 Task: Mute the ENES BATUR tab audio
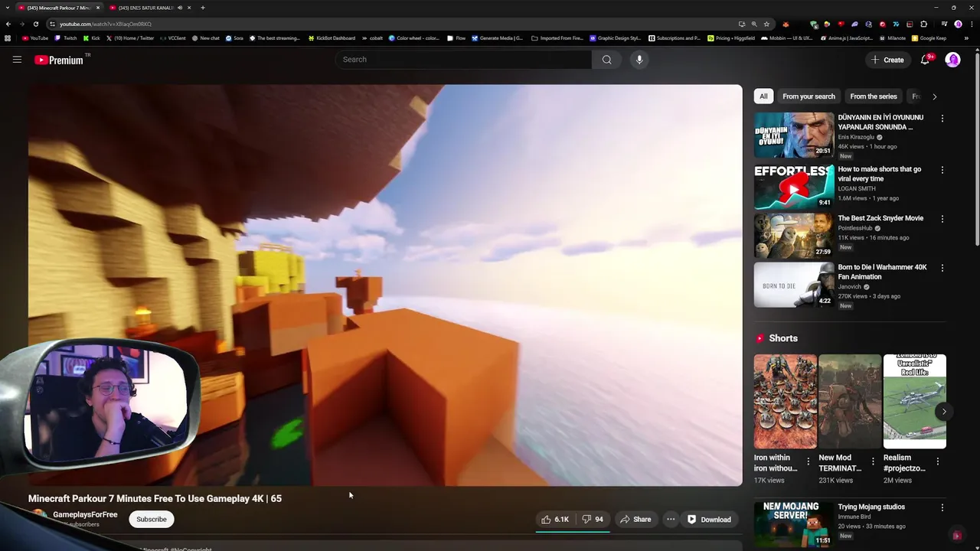(180, 8)
